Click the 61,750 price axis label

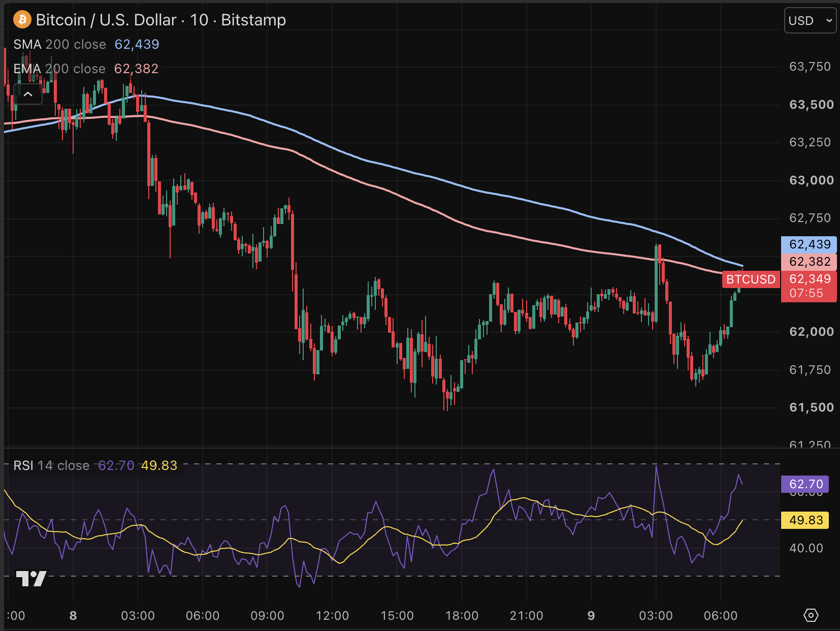coord(810,370)
